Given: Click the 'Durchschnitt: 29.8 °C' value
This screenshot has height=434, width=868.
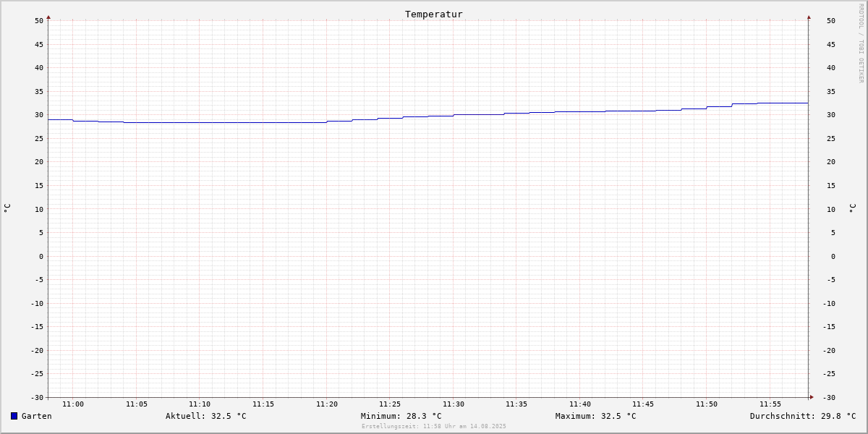Looking at the screenshot, I should 803,416.
